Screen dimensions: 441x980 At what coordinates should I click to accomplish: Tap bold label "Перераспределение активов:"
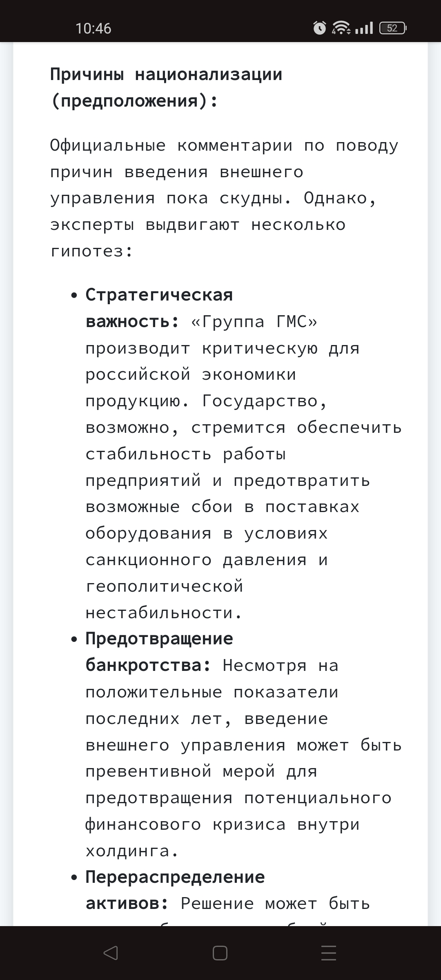click(175, 890)
